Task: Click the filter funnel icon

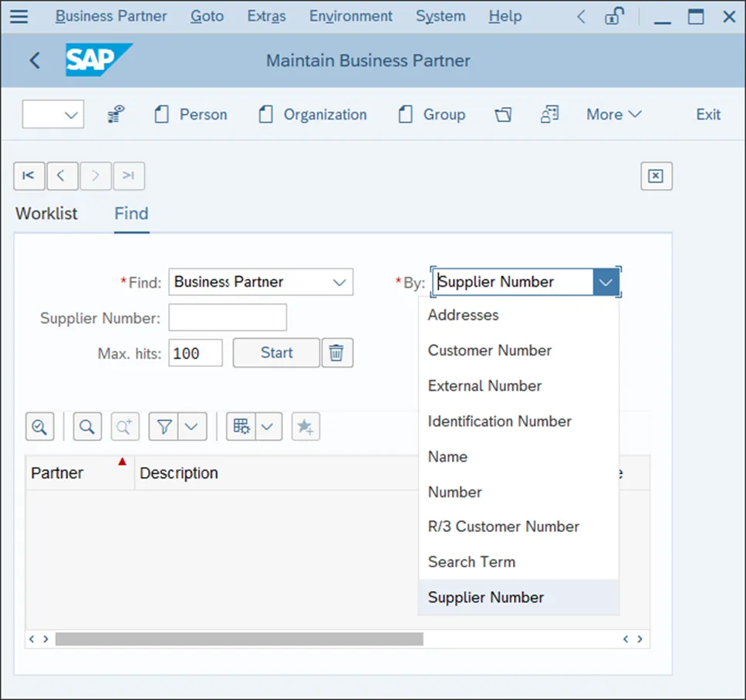Action: click(x=164, y=426)
